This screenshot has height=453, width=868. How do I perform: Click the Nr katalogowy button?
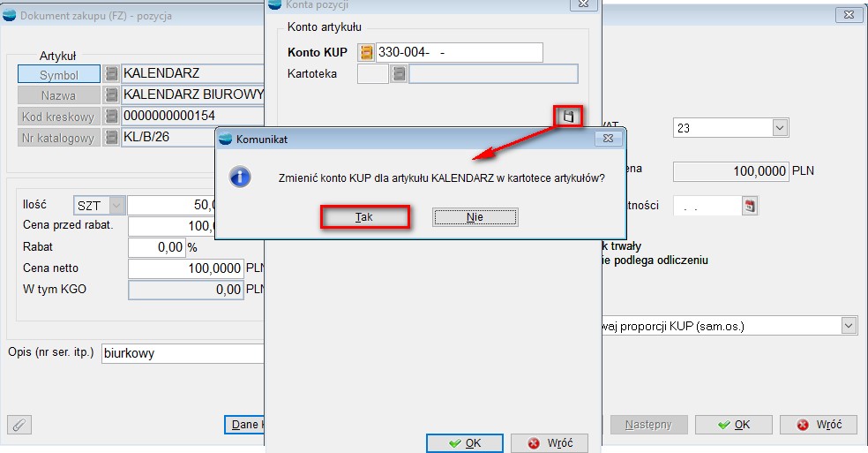click(58, 138)
